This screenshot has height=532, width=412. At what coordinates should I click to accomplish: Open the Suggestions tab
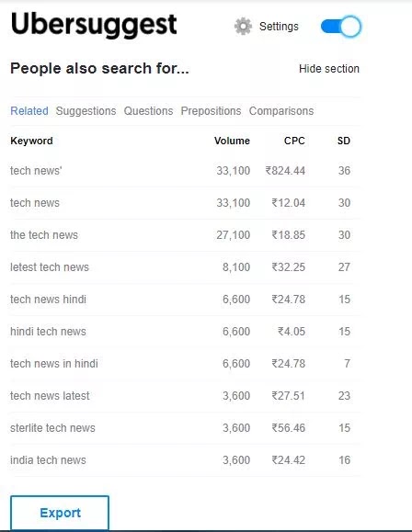point(86,111)
